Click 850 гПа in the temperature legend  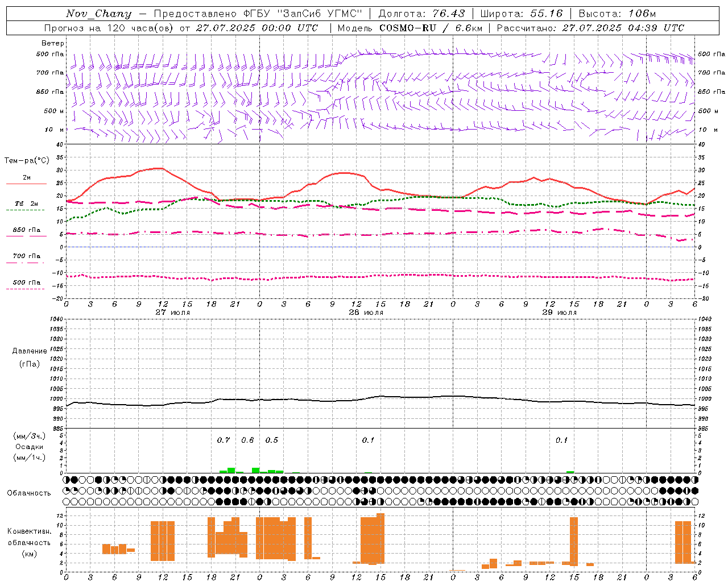[x=26, y=230]
